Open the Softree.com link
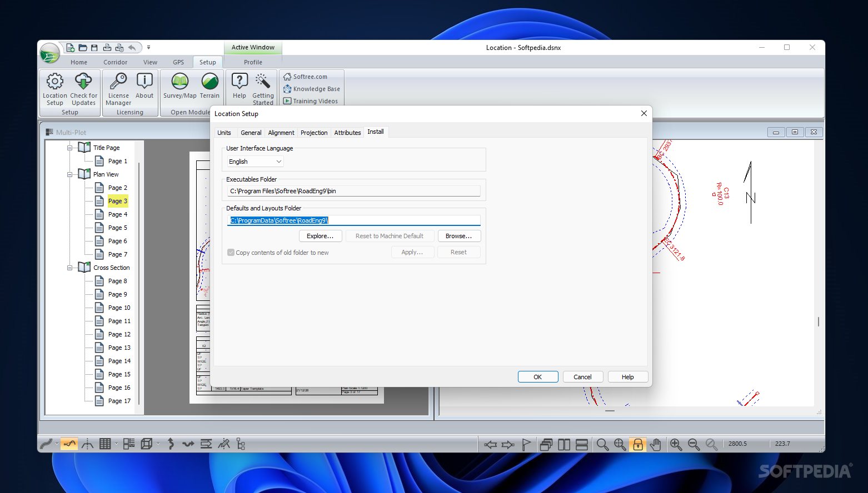Screen dimensions: 868x493 (305, 77)
